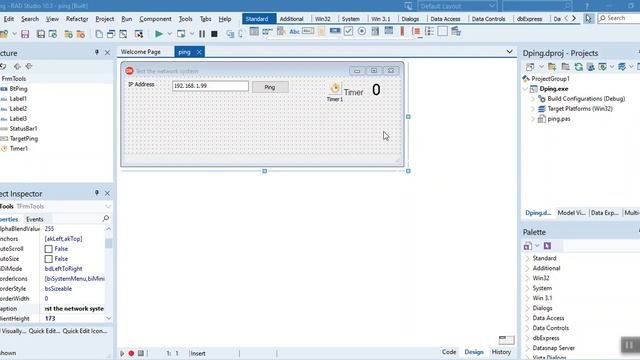
Task: Click the add folder icon in Projects toolbar
Action: 552,67
